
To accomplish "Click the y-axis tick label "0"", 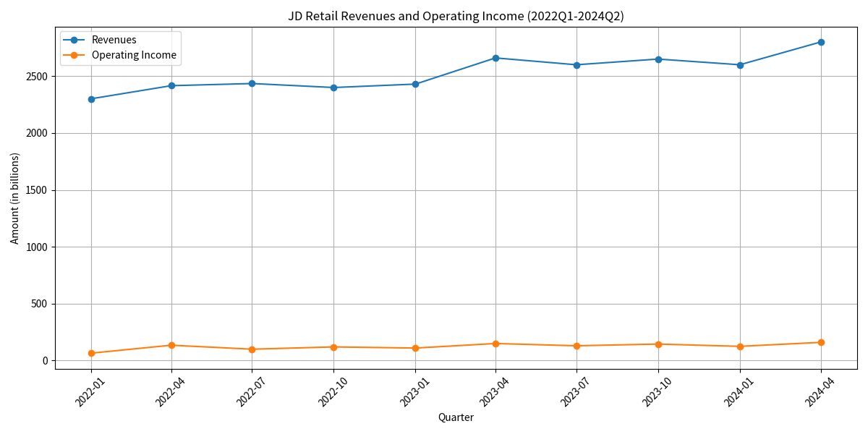I will coord(45,361).
